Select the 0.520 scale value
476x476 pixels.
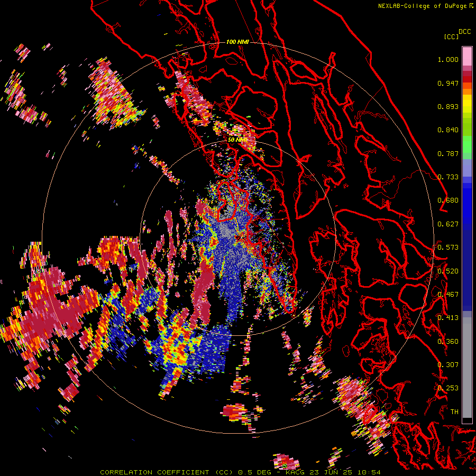[x=448, y=271]
